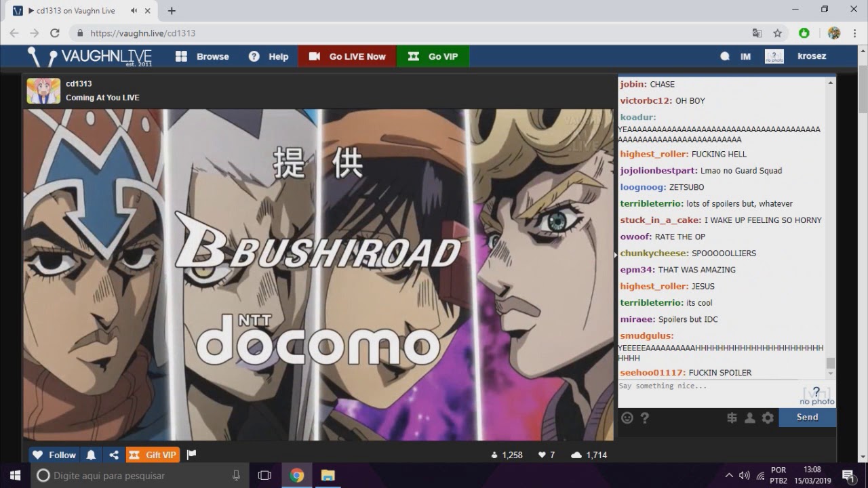Click the Windows taskbar search box

[x=139, y=475]
